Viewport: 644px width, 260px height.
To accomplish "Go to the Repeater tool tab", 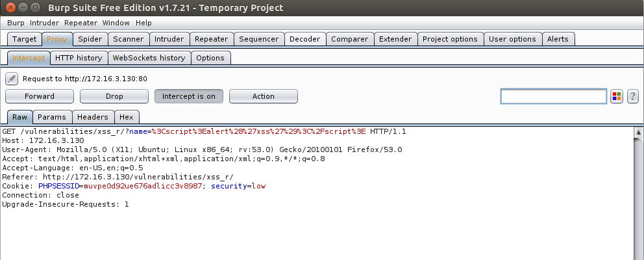I will [x=211, y=39].
